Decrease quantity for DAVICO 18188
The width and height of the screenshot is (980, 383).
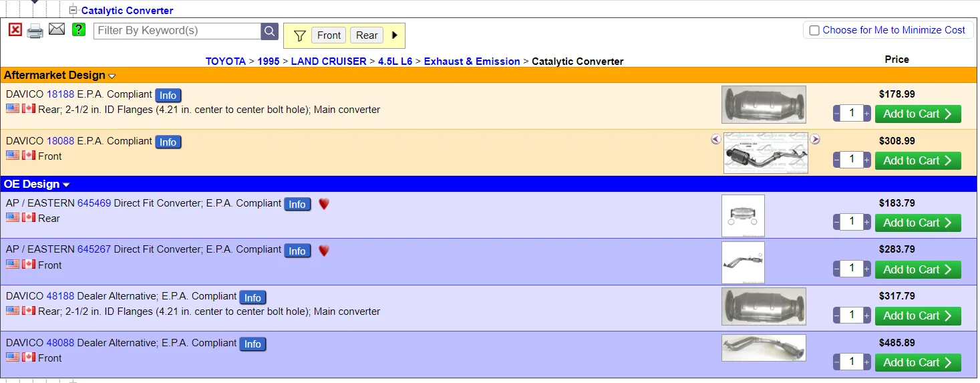click(x=837, y=114)
